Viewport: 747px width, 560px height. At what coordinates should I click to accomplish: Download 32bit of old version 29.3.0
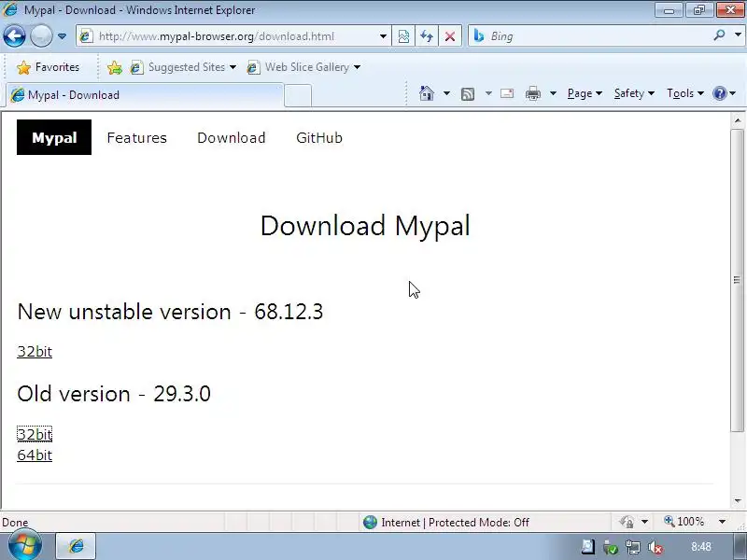35,434
